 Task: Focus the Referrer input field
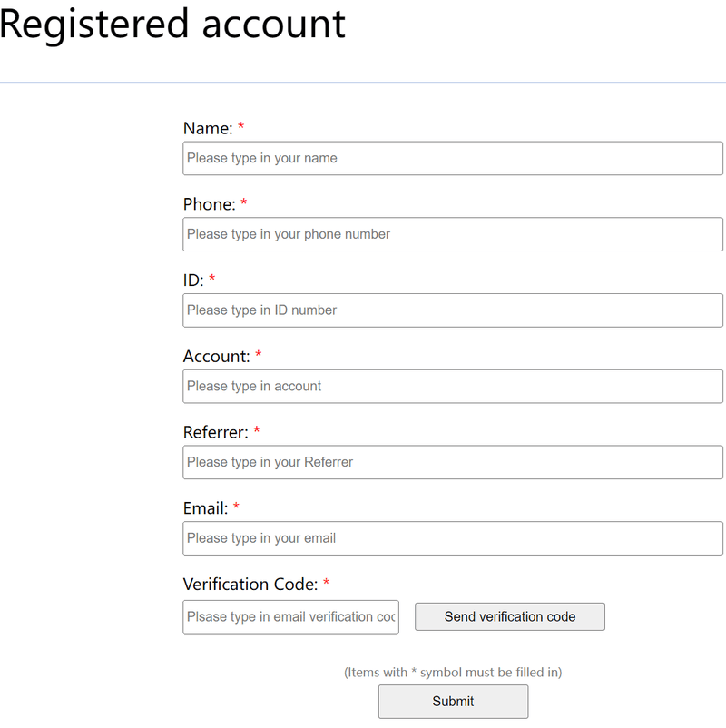tap(453, 462)
